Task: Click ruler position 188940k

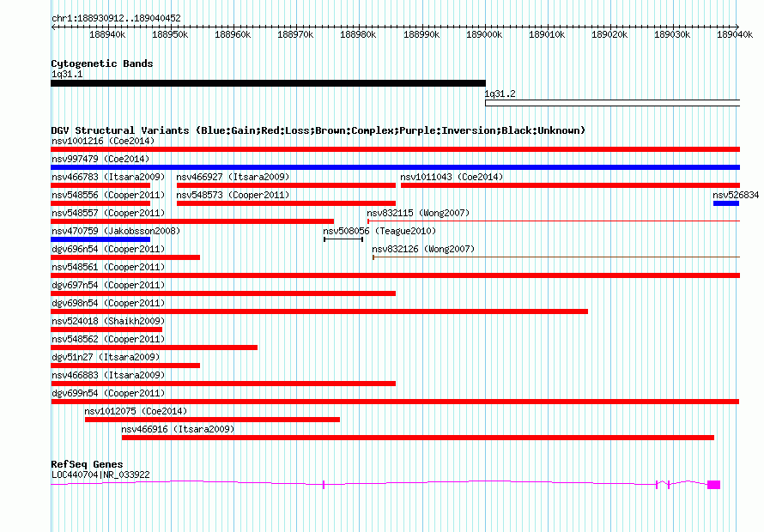Action: 107,34
